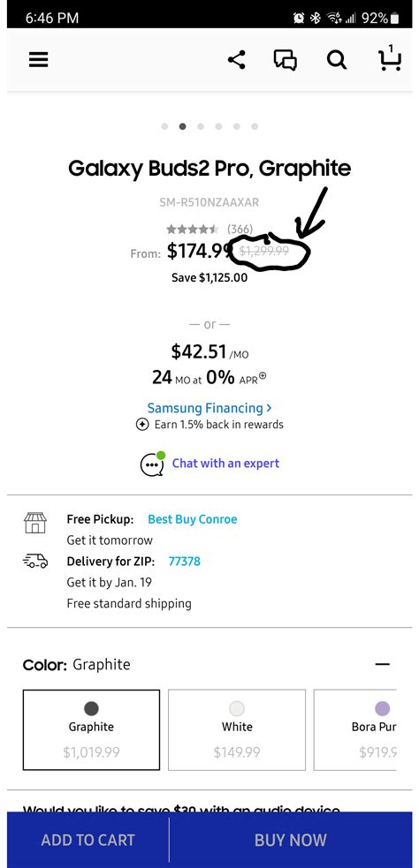The image size is (419, 868).
Task: Select the Graphite color option
Action: coord(91,729)
